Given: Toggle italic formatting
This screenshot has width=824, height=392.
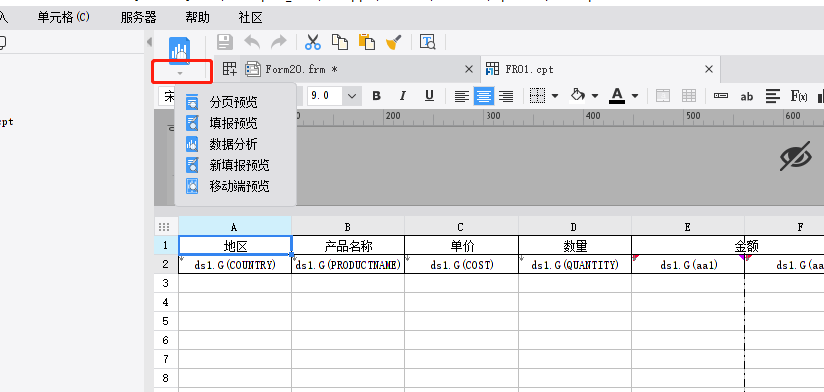Looking at the screenshot, I should (x=403, y=96).
